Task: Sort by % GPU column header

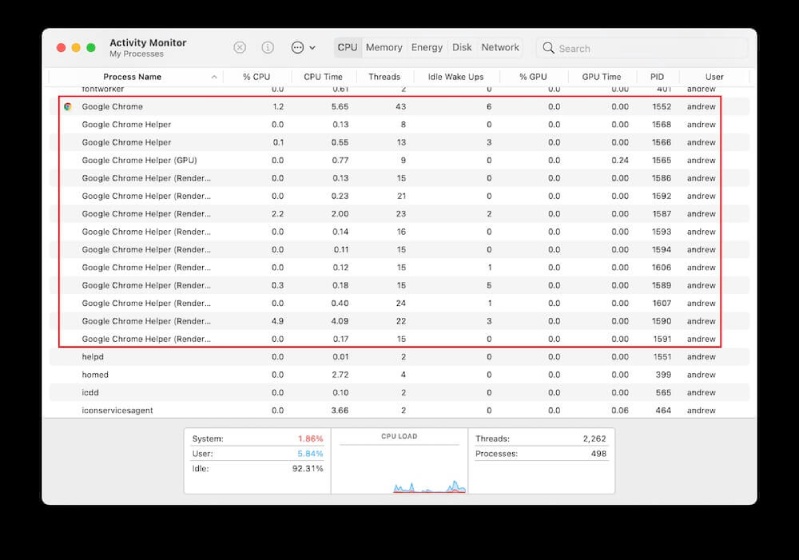Action: (533, 77)
